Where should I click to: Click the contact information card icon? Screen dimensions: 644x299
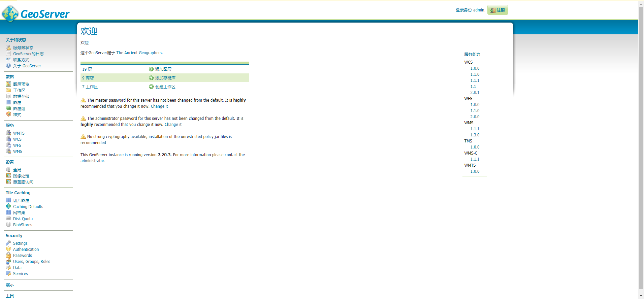[x=8, y=60]
